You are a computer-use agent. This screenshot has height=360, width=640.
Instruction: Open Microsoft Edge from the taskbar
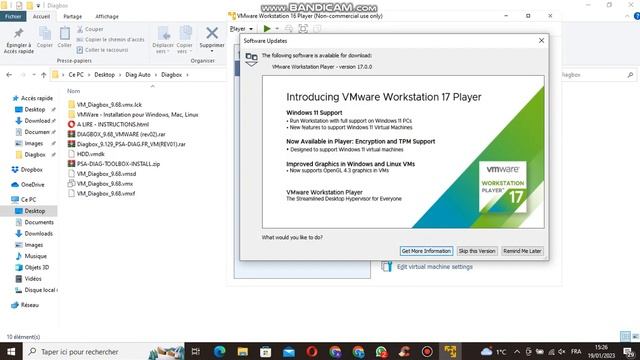(x=220, y=351)
